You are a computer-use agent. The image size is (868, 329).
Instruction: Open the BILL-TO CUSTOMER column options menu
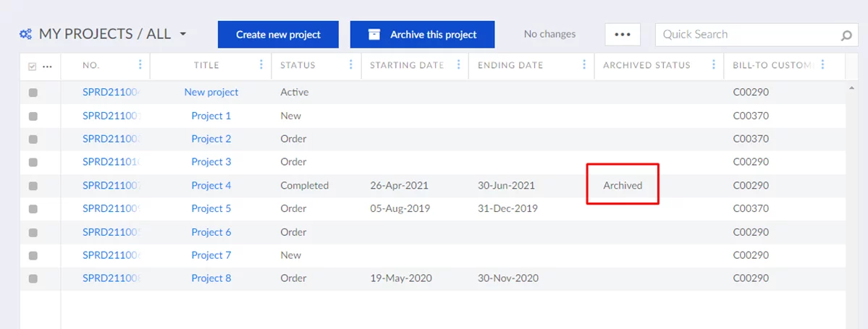(x=823, y=65)
